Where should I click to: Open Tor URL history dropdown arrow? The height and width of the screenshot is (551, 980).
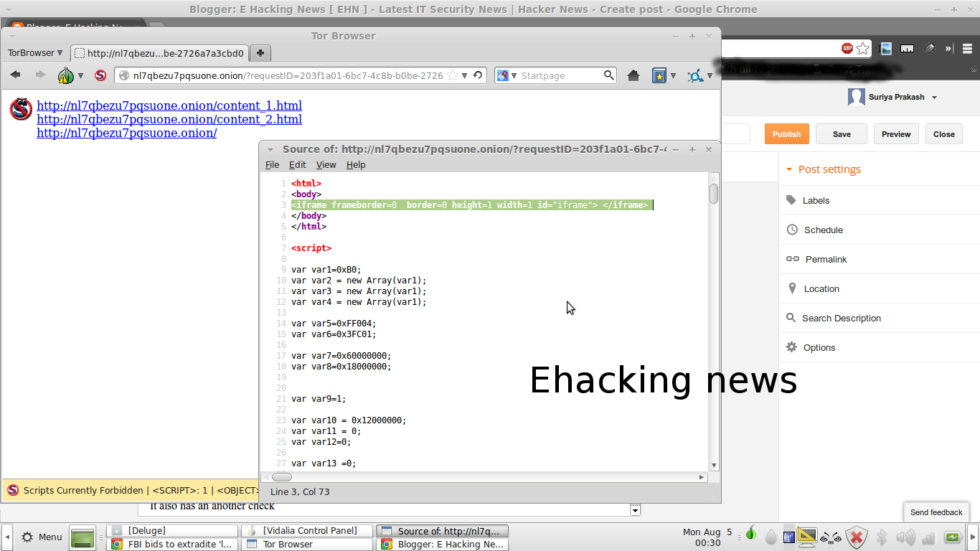(x=465, y=75)
